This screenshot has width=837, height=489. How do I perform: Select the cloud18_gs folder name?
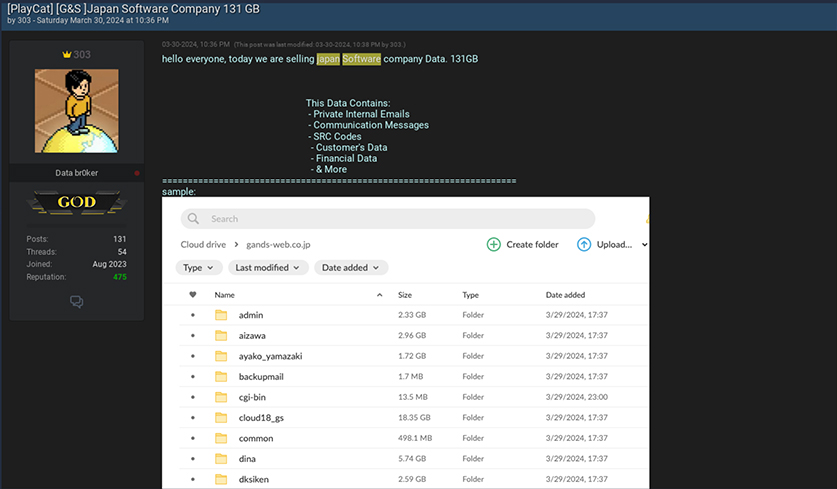(261, 418)
